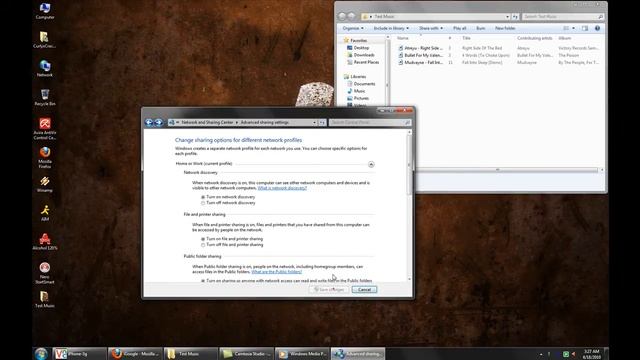Launch Winamp from the desktop
Screen dimensions: 640x360
pos(45,184)
